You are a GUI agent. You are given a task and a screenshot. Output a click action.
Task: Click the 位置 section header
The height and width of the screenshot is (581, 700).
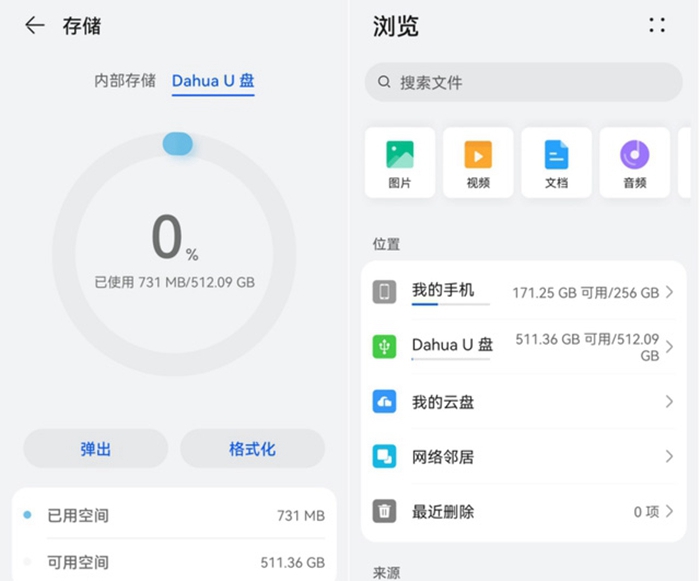387,244
